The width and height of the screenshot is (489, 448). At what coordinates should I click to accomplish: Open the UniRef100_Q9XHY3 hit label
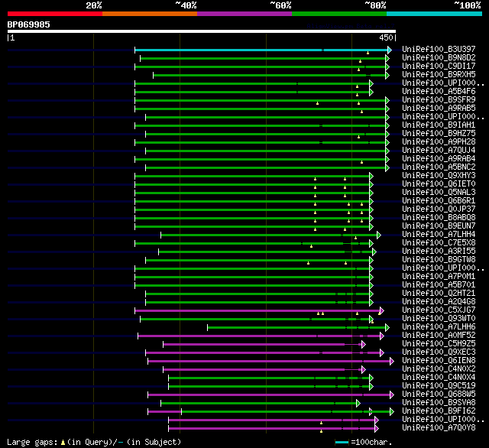point(439,175)
